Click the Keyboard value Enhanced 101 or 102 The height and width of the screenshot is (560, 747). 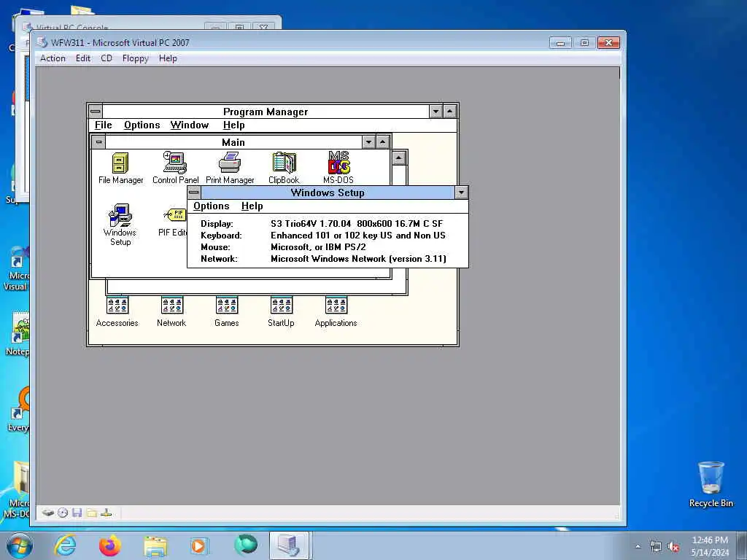[357, 236]
